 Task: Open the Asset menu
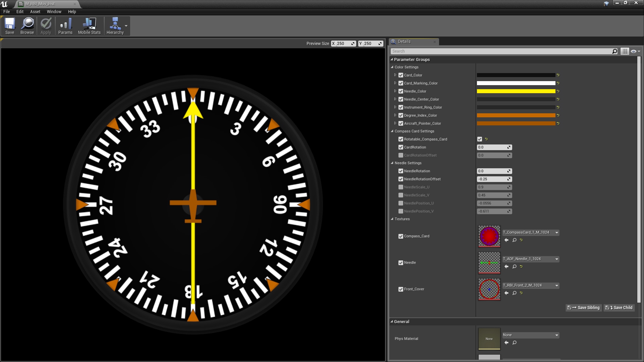35,11
